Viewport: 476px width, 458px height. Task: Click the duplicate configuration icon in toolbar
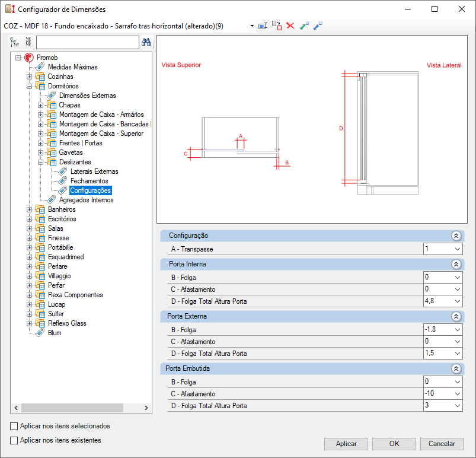(277, 26)
